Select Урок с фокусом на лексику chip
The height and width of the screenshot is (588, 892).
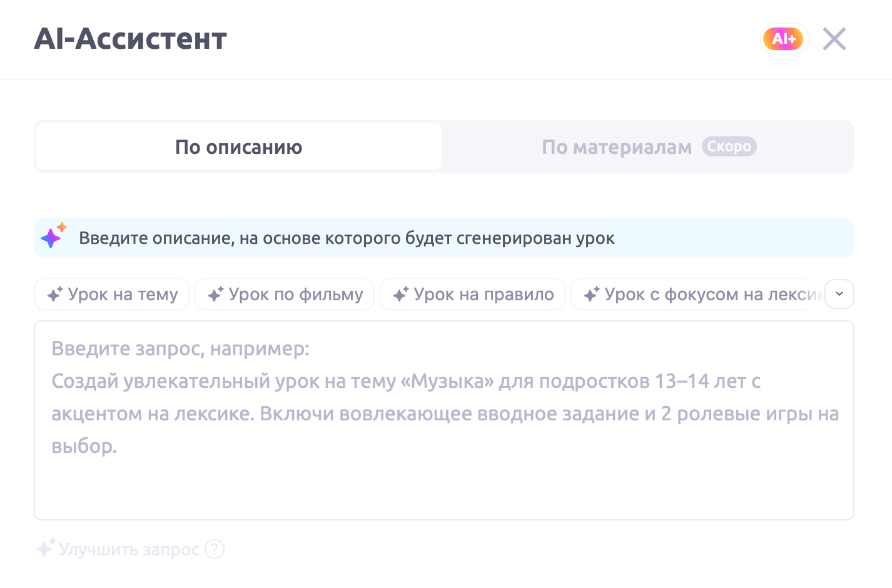pyautogui.click(x=701, y=294)
